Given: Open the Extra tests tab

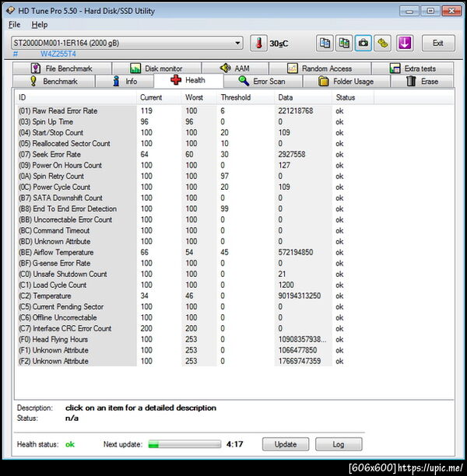Looking at the screenshot, I should click(x=413, y=68).
